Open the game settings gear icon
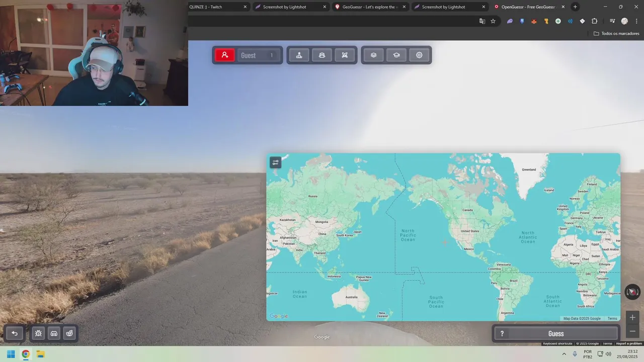The width and height of the screenshot is (644, 362). click(419, 55)
